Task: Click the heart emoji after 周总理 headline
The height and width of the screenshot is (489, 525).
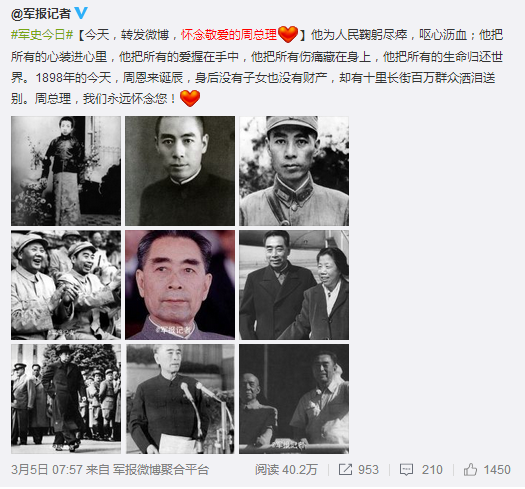Action: 288,34
